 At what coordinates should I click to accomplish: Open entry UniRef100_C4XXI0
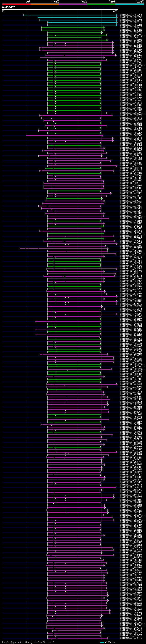coord(131,487)
